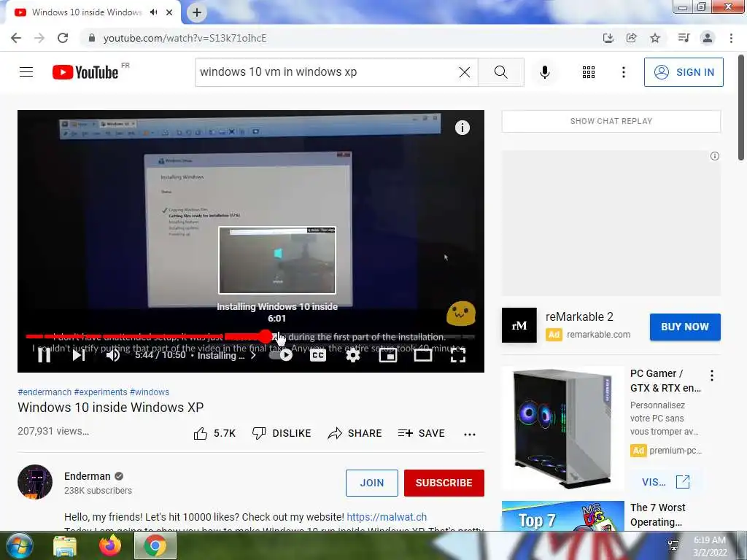Screen dimensions: 747x560
Task: Click SHOW CHAT REPLAY
Action: pyautogui.click(x=611, y=121)
